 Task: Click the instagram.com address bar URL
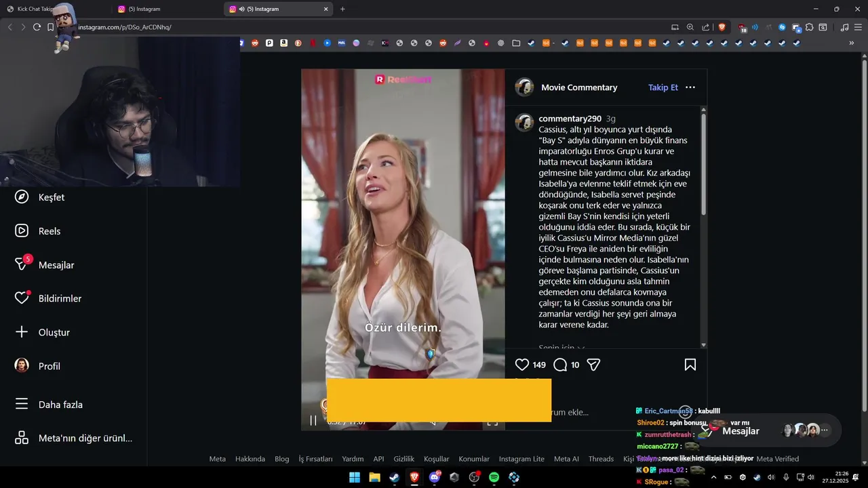point(125,27)
